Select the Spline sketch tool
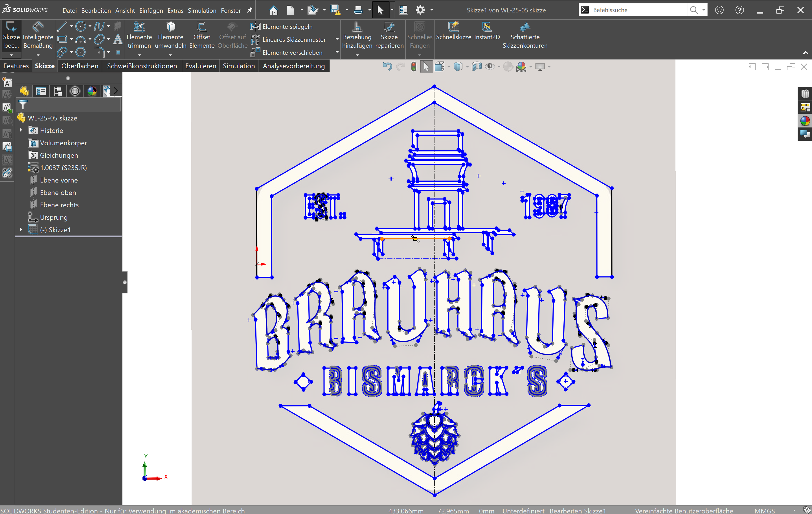Image resolution: width=812 pixels, height=514 pixels. (x=99, y=26)
